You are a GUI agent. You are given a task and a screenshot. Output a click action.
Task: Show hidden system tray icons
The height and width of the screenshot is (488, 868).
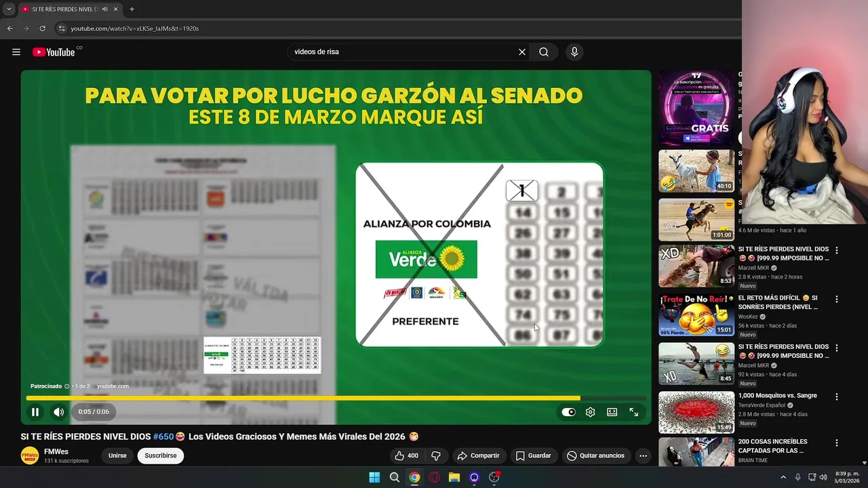pos(783,477)
